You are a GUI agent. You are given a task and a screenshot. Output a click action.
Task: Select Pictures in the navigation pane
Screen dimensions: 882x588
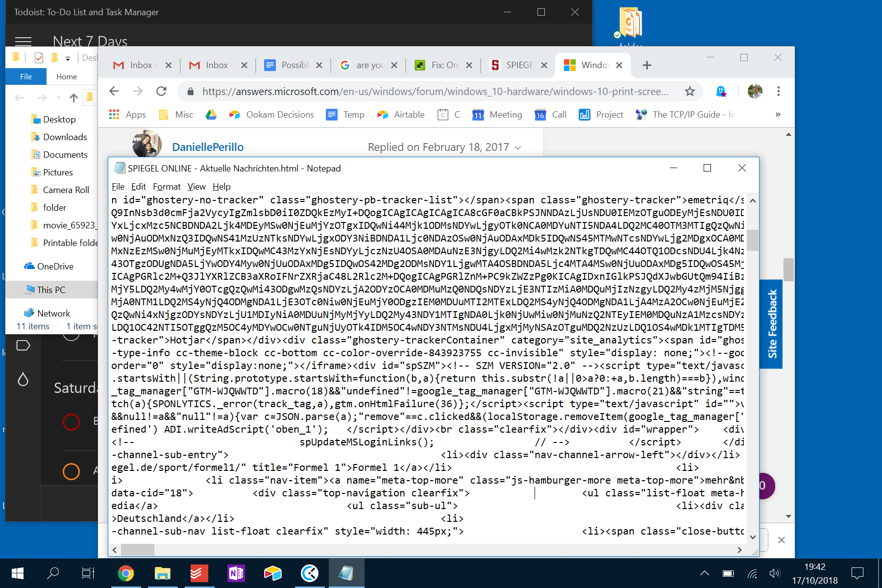pos(51,172)
